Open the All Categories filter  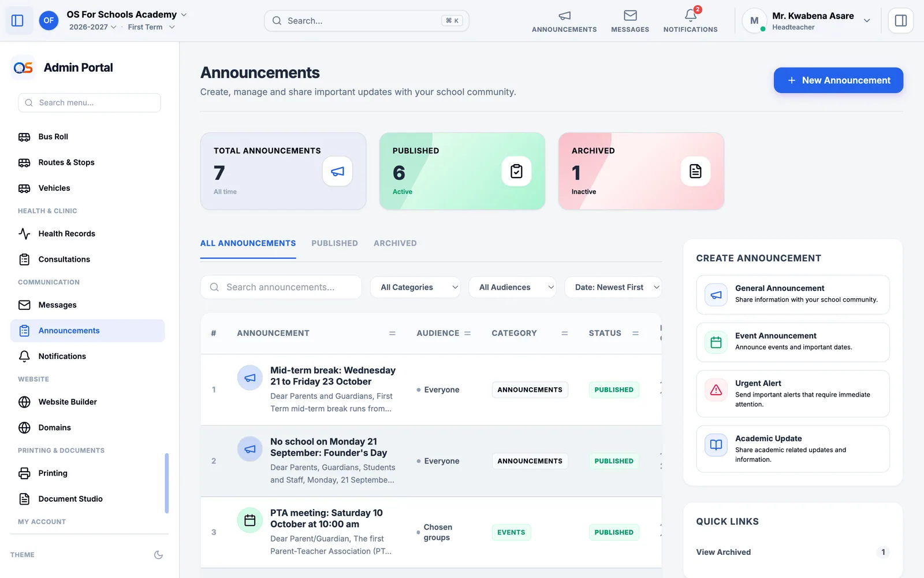point(415,287)
